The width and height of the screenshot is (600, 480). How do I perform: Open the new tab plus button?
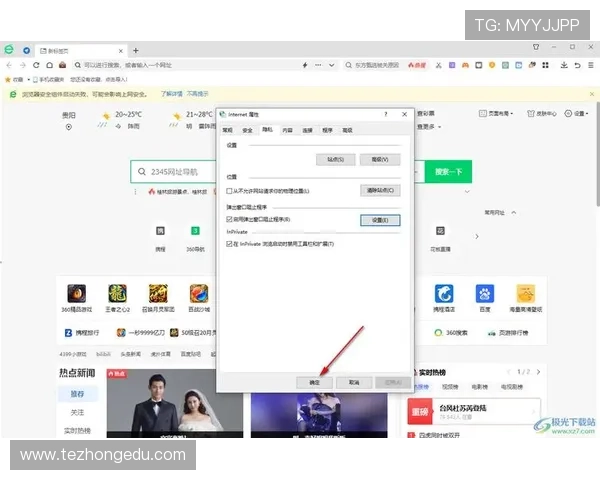point(135,51)
